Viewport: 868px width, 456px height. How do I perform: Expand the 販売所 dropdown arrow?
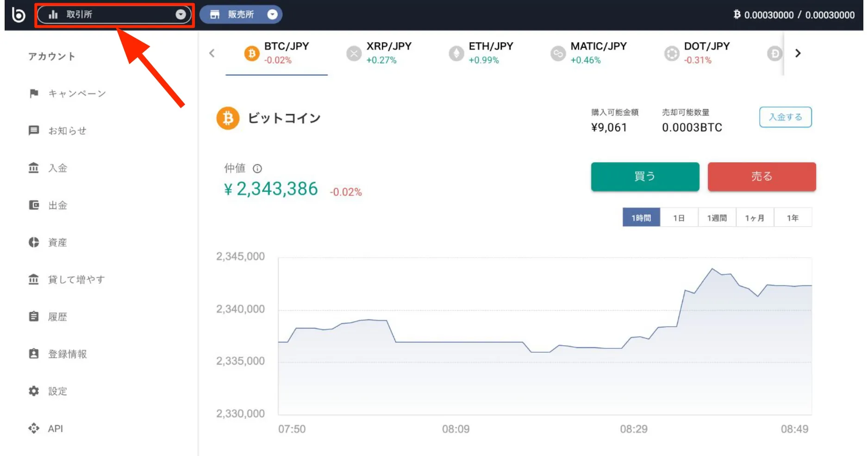pyautogui.click(x=273, y=15)
